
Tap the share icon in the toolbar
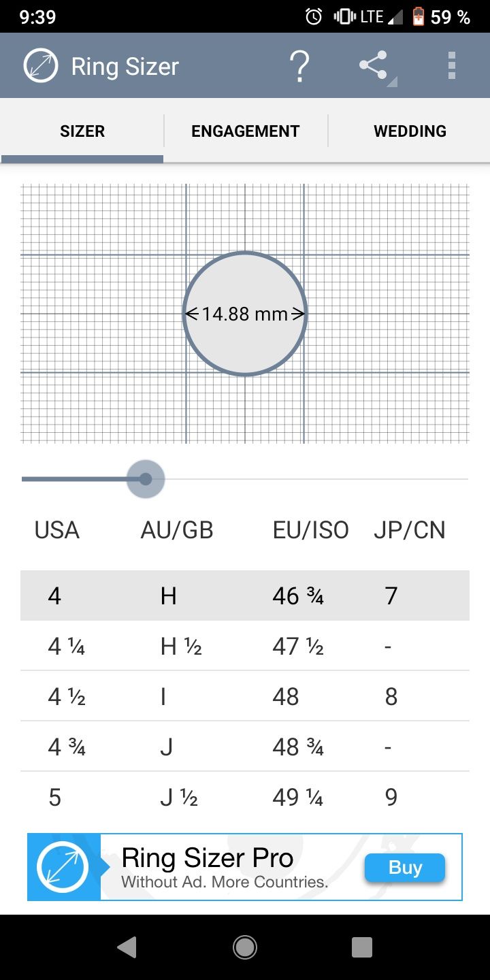[374, 66]
